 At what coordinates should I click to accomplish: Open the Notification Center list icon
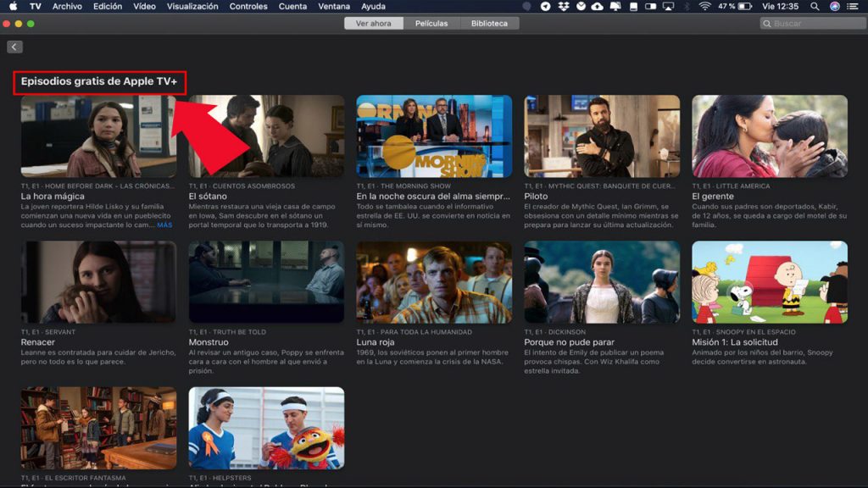coord(853,7)
